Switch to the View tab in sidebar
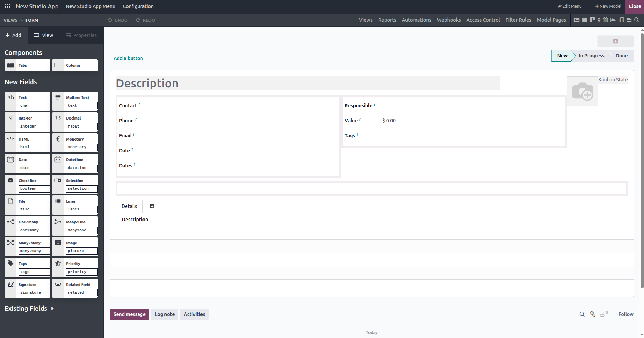The image size is (644, 338). (x=43, y=35)
